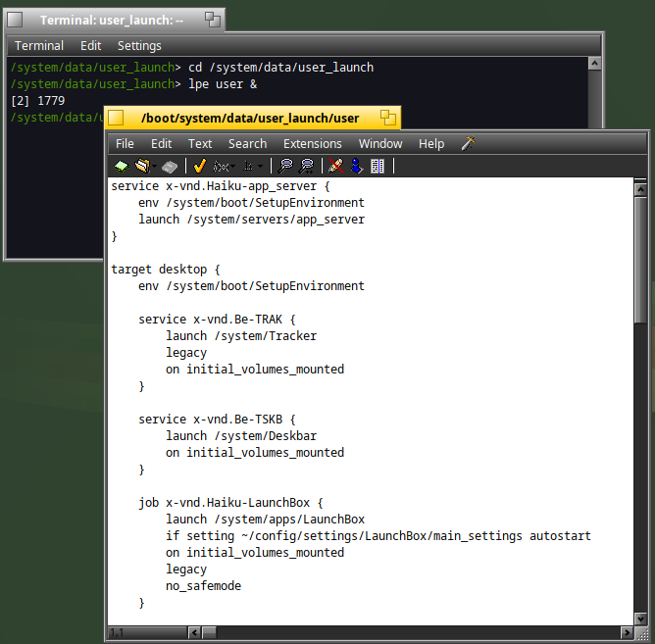Open the File menu in Pe
The image size is (655, 644).
[x=125, y=144]
